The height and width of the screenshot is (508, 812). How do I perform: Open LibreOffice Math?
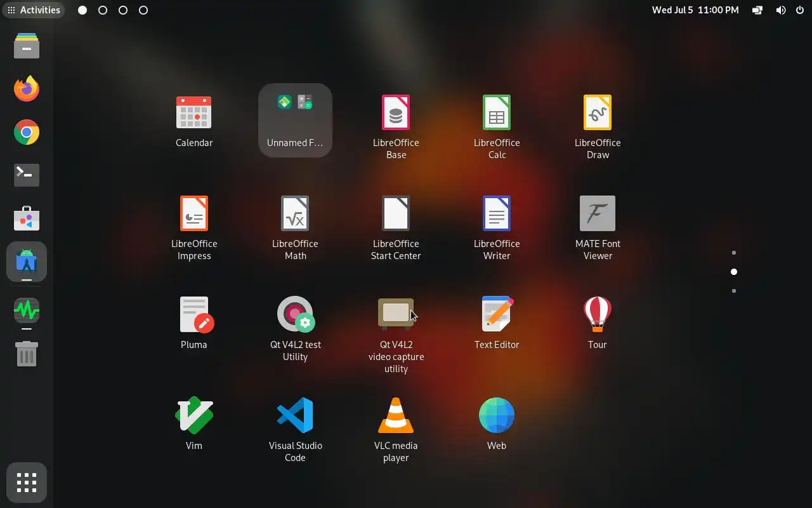click(x=295, y=227)
